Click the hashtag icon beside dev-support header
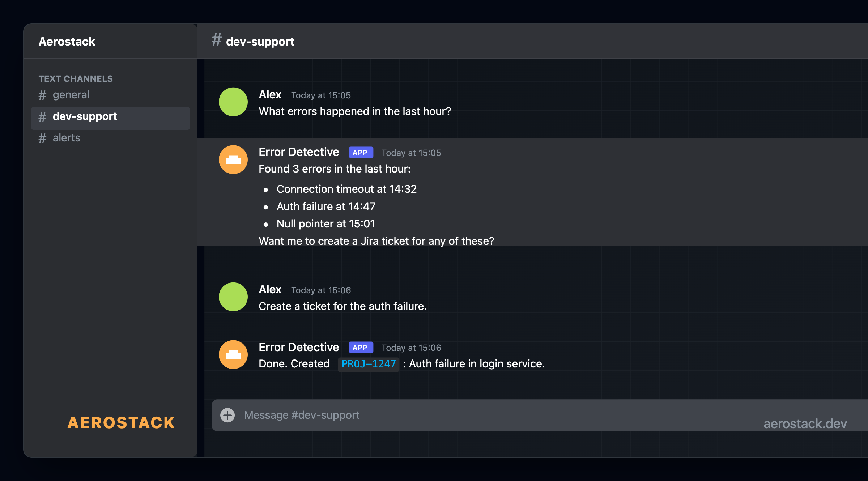 (216, 41)
